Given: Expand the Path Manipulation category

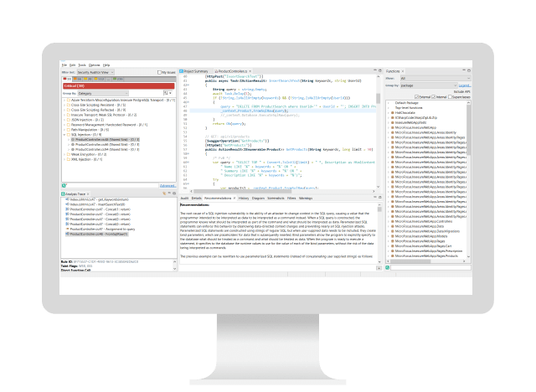Looking at the screenshot, I should pyautogui.click(x=64, y=130).
